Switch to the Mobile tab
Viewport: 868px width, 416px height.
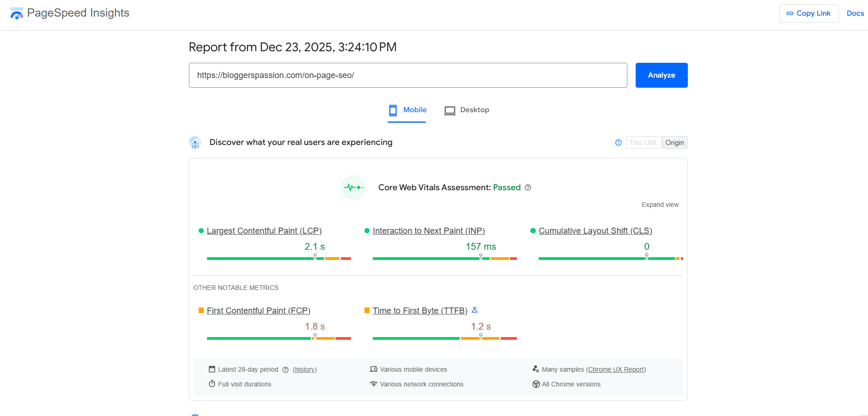tap(407, 110)
